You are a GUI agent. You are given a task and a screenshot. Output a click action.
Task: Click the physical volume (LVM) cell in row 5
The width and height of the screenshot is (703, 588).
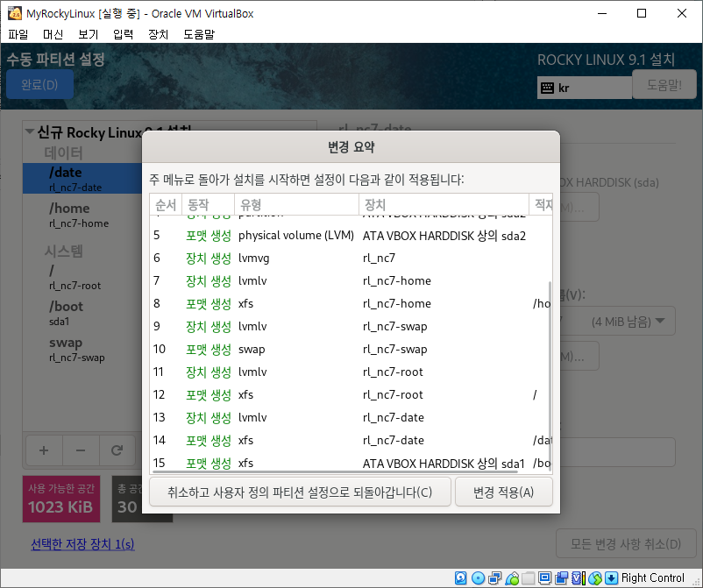coord(296,236)
